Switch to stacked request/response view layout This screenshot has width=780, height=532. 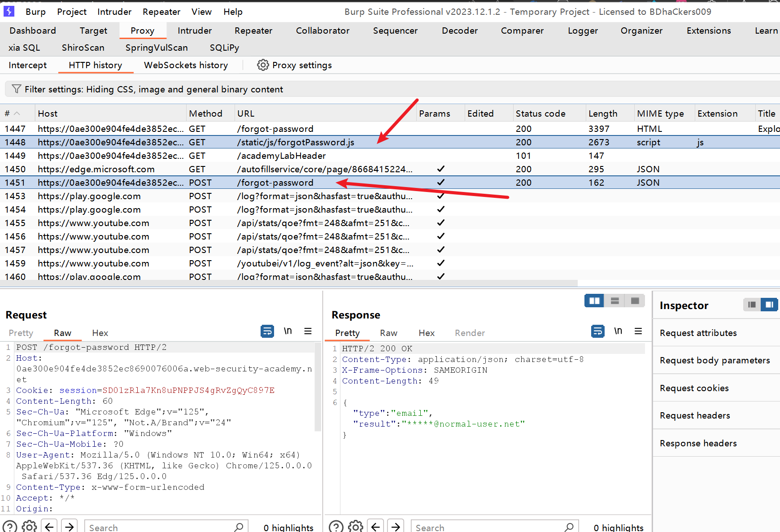click(x=614, y=301)
